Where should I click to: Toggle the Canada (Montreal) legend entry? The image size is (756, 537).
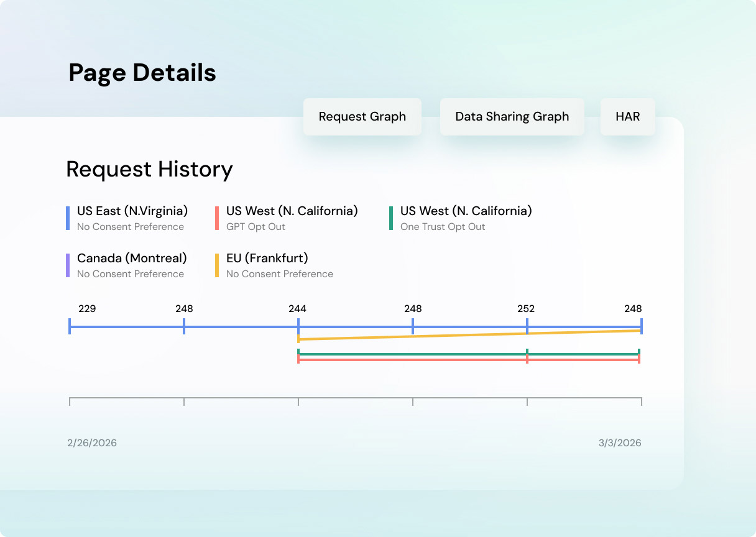[x=131, y=265]
